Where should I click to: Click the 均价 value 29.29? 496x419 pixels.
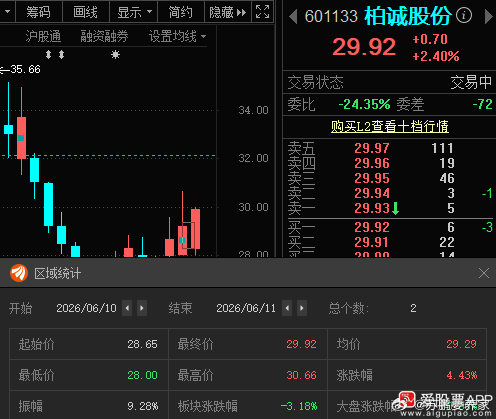click(x=461, y=344)
